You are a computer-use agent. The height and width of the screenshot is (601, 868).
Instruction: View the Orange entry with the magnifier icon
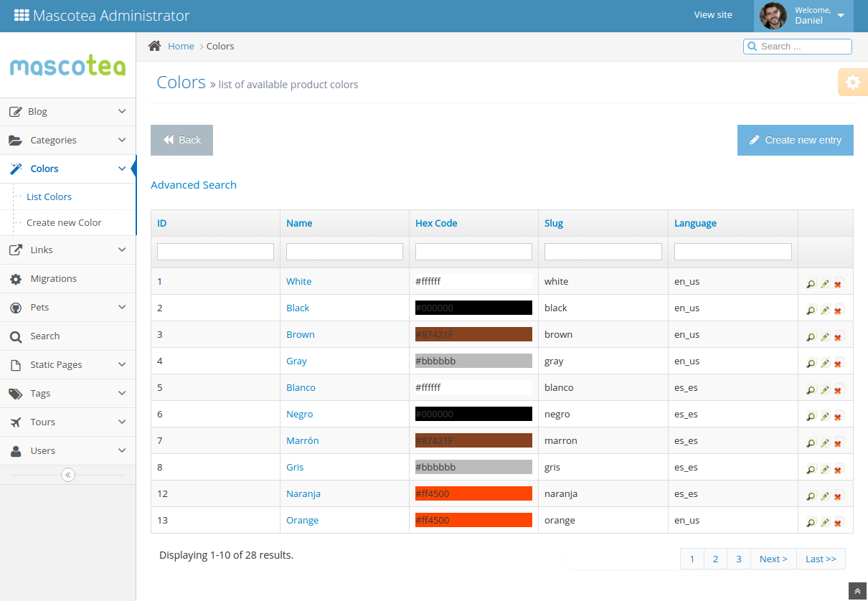tap(811, 522)
